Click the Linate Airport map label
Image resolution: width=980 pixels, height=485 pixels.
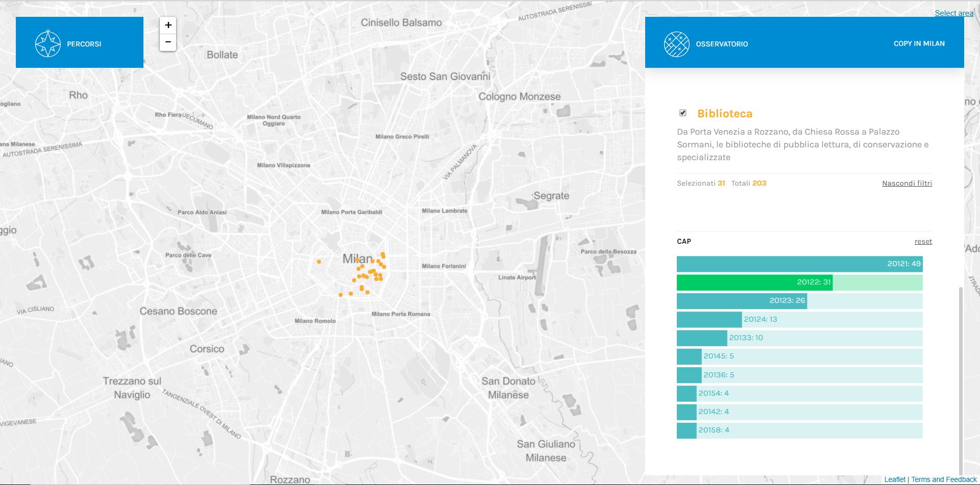coord(517,277)
